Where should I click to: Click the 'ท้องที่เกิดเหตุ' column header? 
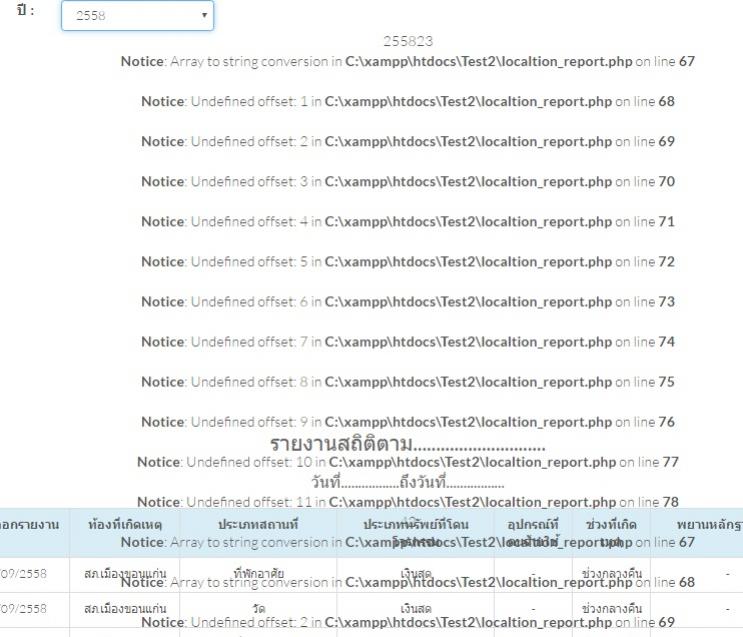point(125,525)
